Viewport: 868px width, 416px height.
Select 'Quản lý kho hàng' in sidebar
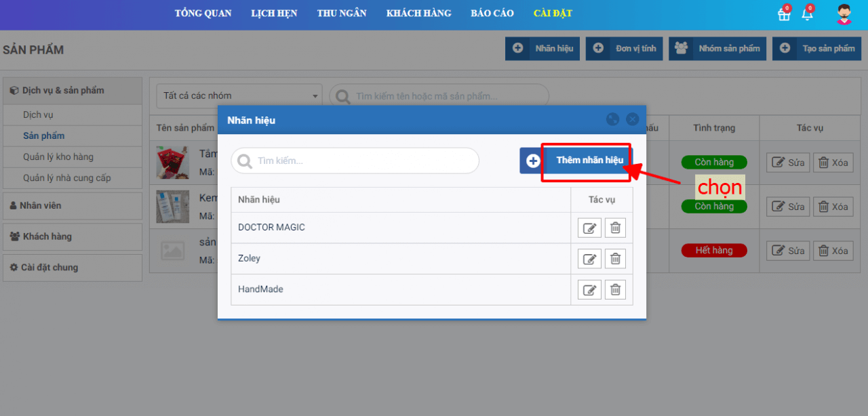tap(58, 157)
